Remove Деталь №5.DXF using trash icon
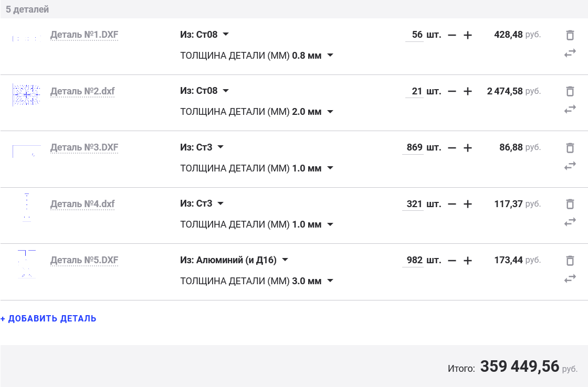Image resolution: width=588 pixels, height=387 pixels. click(570, 261)
